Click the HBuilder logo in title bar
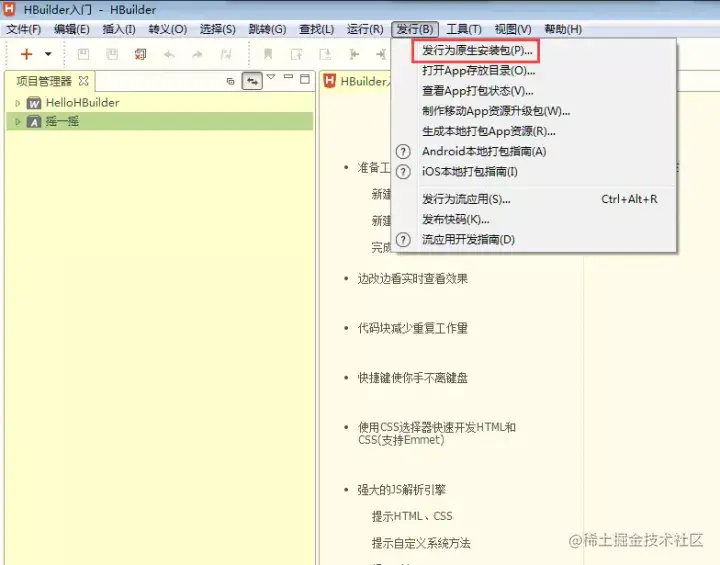This screenshot has width=720, height=565. point(9,8)
